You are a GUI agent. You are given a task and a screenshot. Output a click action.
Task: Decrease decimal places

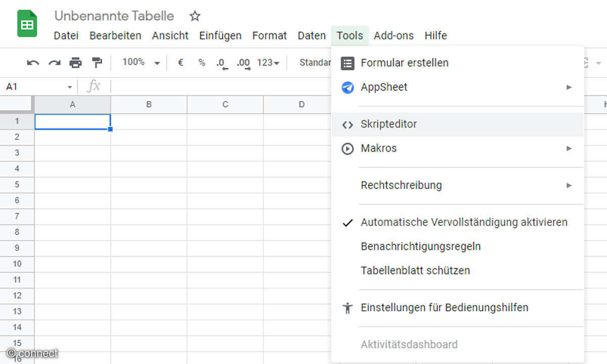(x=222, y=63)
